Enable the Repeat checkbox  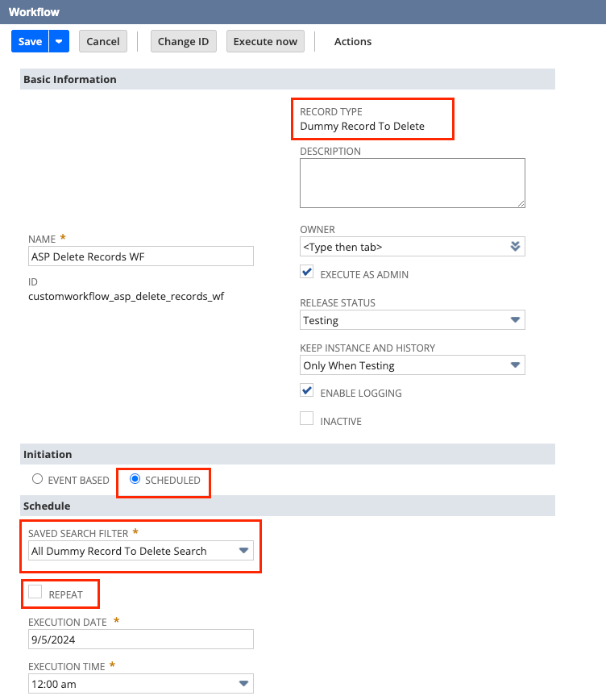35,593
